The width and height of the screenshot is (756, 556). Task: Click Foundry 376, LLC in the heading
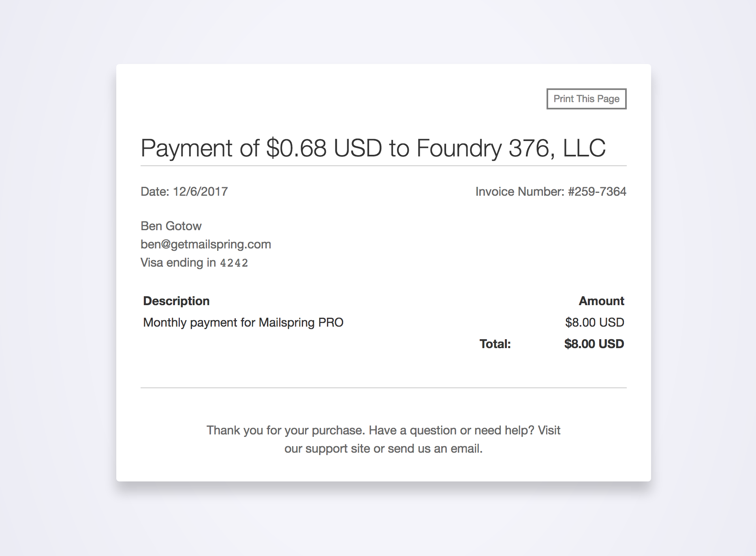[510, 148]
